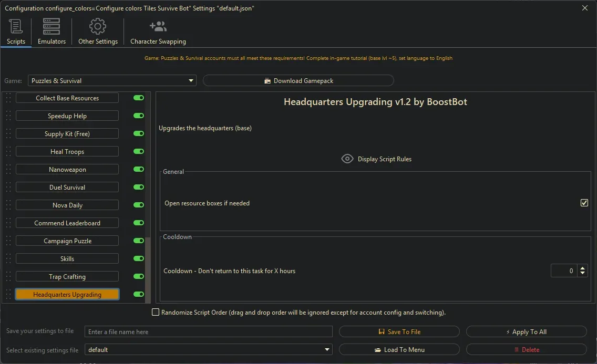Open Character Swapping people icon
The image size is (597, 364).
tap(158, 27)
